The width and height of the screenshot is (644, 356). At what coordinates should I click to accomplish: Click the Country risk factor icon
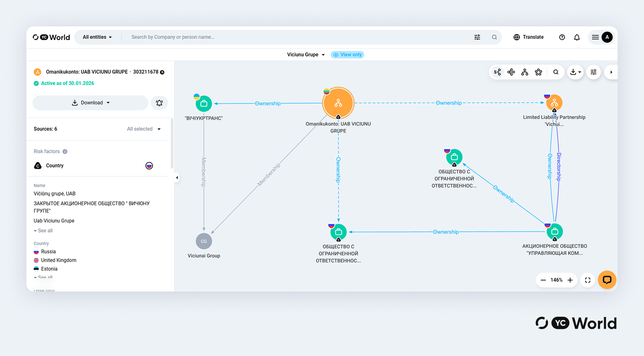click(x=38, y=165)
